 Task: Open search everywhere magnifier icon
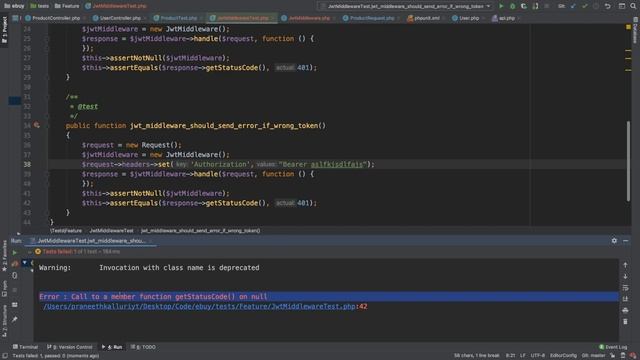tap(633, 6)
